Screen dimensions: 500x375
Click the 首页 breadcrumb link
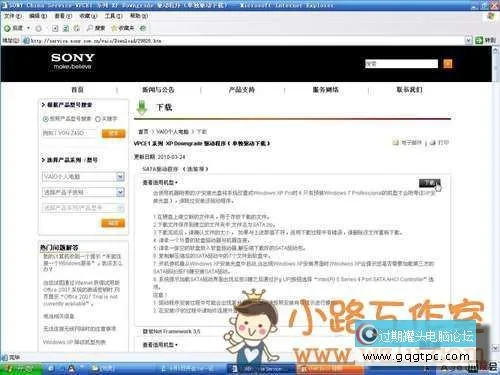[x=143, y=132]
